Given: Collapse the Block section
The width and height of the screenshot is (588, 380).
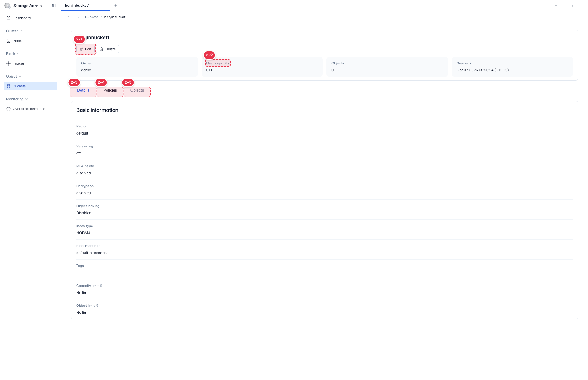Looking at the screenshot, I should [13, 54].
